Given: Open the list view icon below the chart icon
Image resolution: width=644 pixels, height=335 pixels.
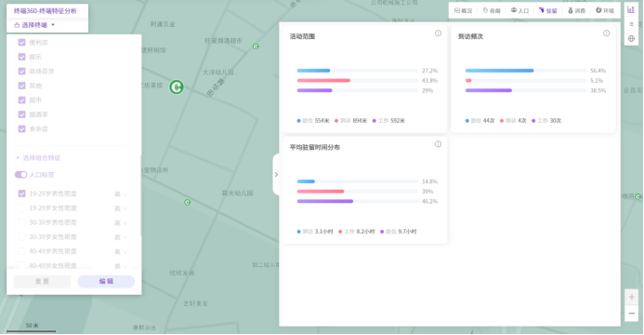Looking at the screenshot, I should (631, 24).
